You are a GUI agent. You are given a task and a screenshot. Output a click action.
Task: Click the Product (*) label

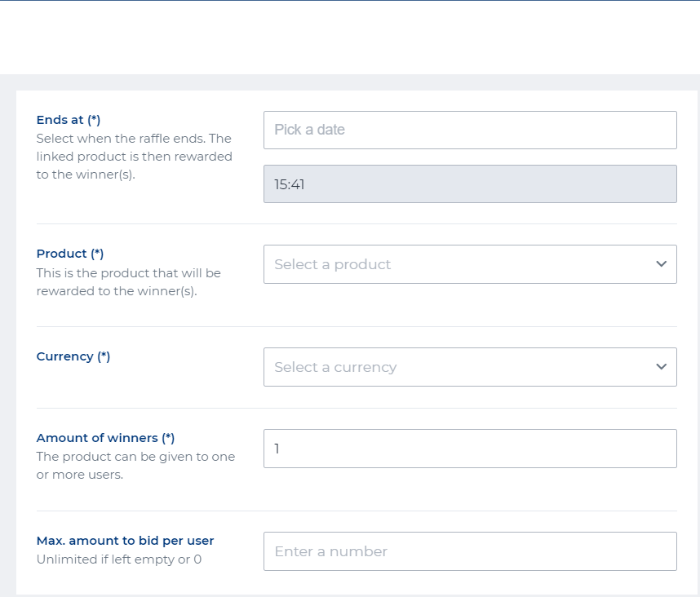click(x=70, y=254)
